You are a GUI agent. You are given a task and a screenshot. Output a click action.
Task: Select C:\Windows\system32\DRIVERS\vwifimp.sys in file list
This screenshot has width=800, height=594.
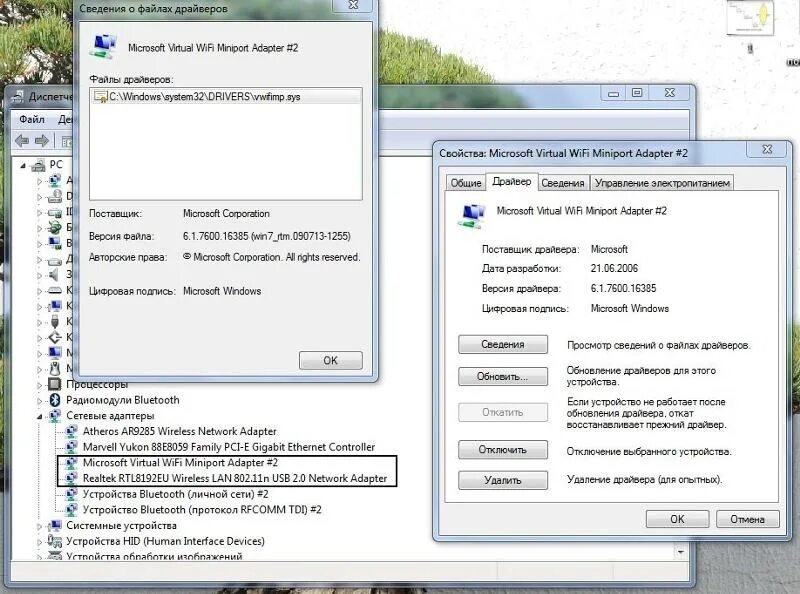[226, 97]
